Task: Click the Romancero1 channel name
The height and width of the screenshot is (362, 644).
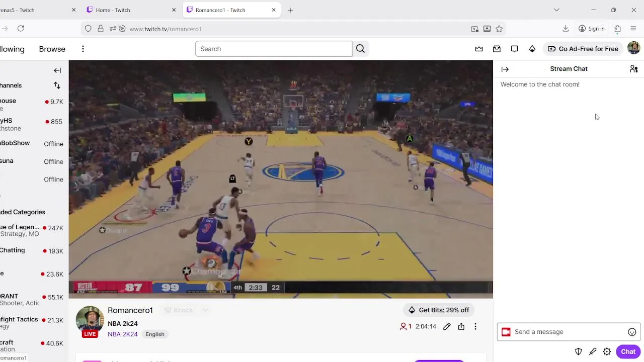Action: point(130,310)
